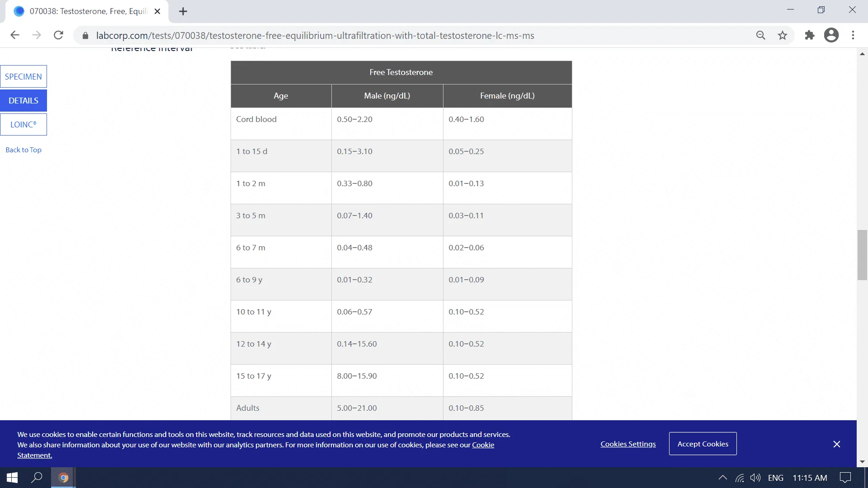The width and height of the screenshot is (868, 488).
Task: Open the Cookies Settings link
Action: [628, 444]
